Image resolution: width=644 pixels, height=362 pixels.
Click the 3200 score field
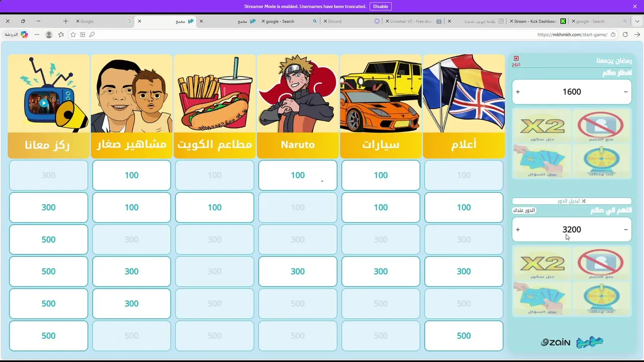[572, 230]
